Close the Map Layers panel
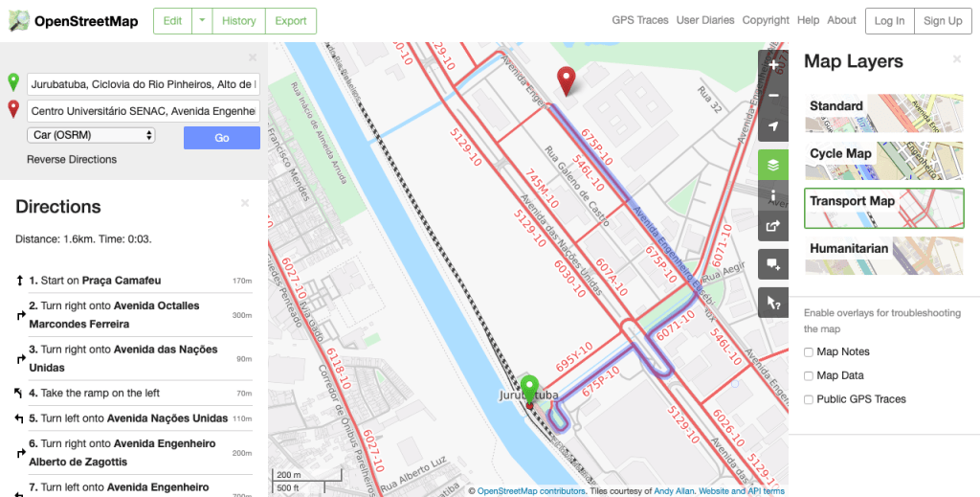Image resolution: width=980 pixels, height=497 pixels. point(957,59)
